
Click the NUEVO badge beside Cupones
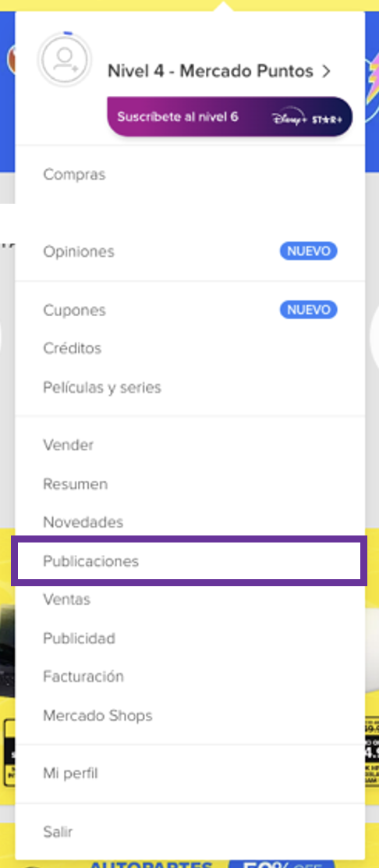[x=308, y=309]
